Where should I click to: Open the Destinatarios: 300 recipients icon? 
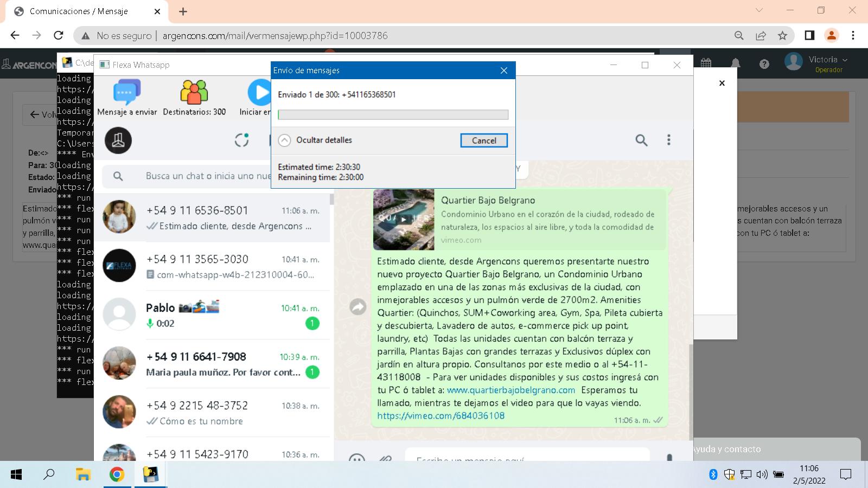[194, 98]
